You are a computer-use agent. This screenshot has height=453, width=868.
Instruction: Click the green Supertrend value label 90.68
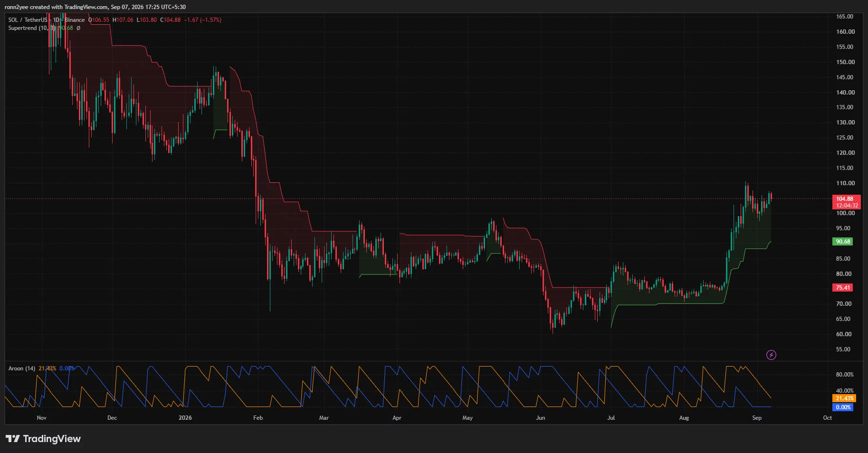point(843,242)
